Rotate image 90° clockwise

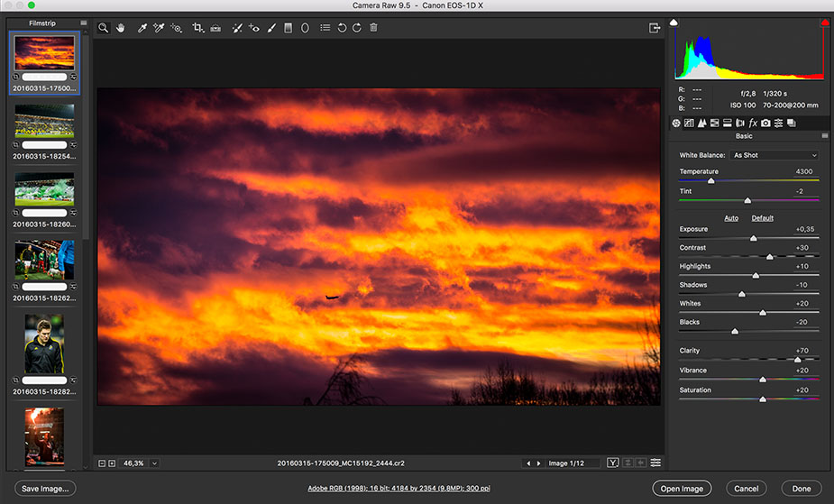tap(357, 29)
